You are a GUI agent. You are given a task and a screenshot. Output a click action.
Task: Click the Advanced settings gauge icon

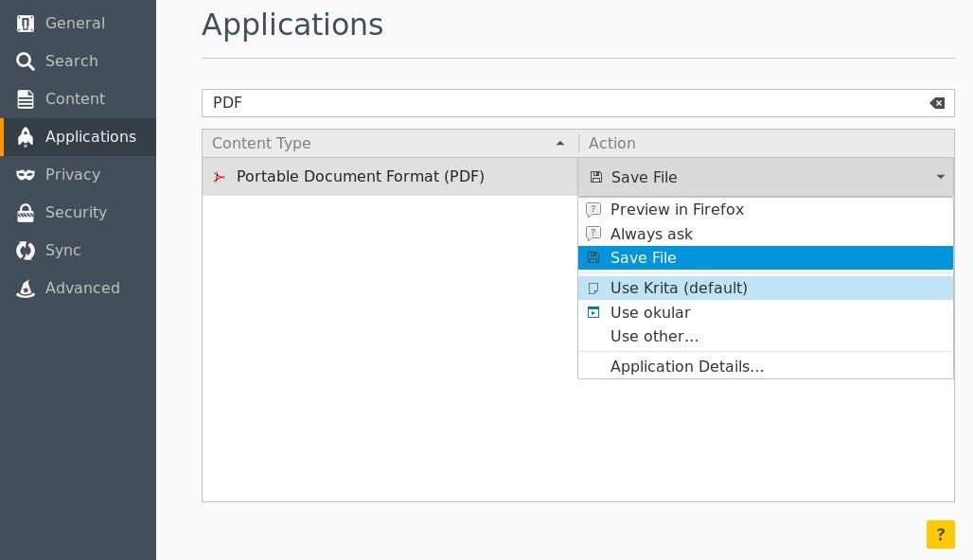[x=26, y=288]
